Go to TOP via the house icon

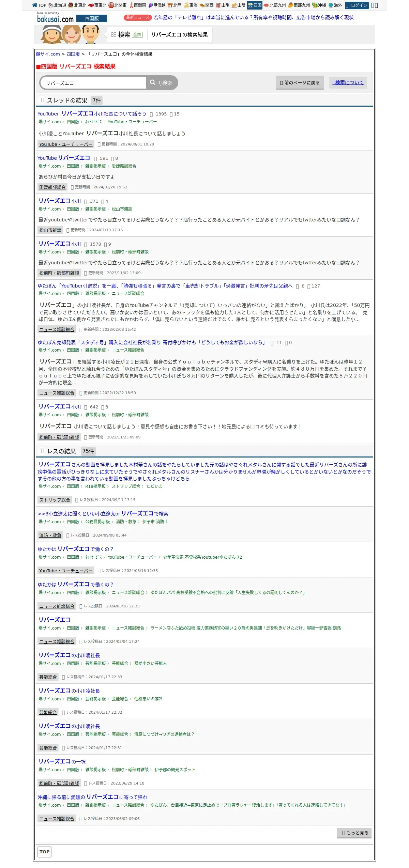tap(39, 5)
